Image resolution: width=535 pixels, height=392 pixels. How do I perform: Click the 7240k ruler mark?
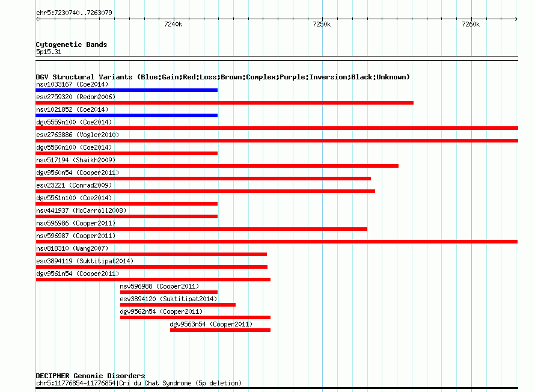[x=173, y=24]
